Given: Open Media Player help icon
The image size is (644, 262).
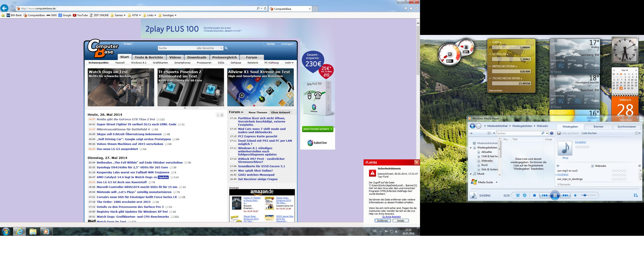Looking at the screenshot, I should point(552,133).
